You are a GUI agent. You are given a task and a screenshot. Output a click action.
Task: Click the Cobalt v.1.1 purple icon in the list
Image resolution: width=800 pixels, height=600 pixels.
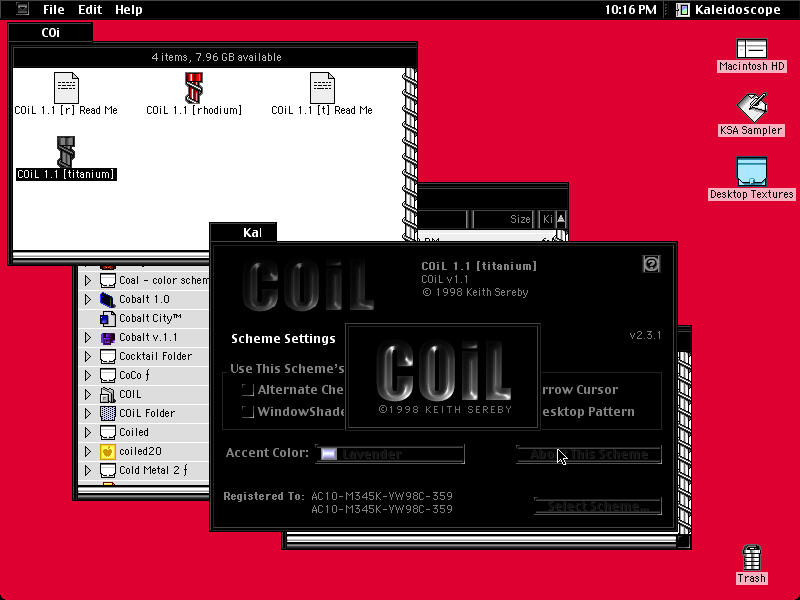coord(107,338)
